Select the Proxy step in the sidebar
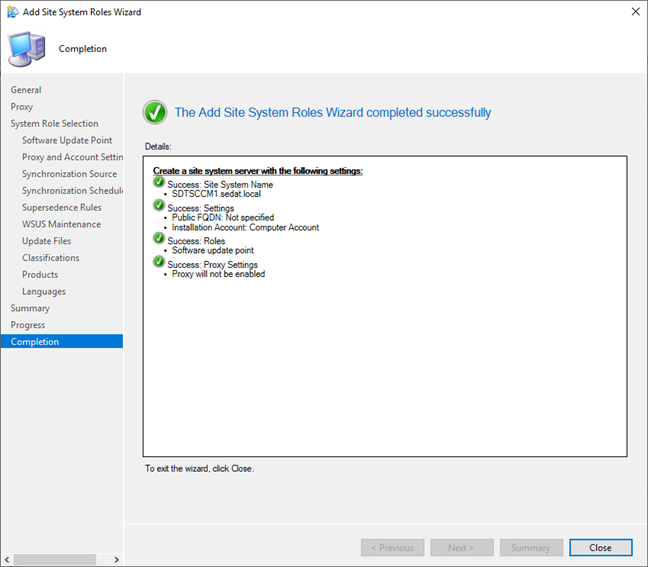Viewport: 648px width, 567px height. [x=21, y=107]
